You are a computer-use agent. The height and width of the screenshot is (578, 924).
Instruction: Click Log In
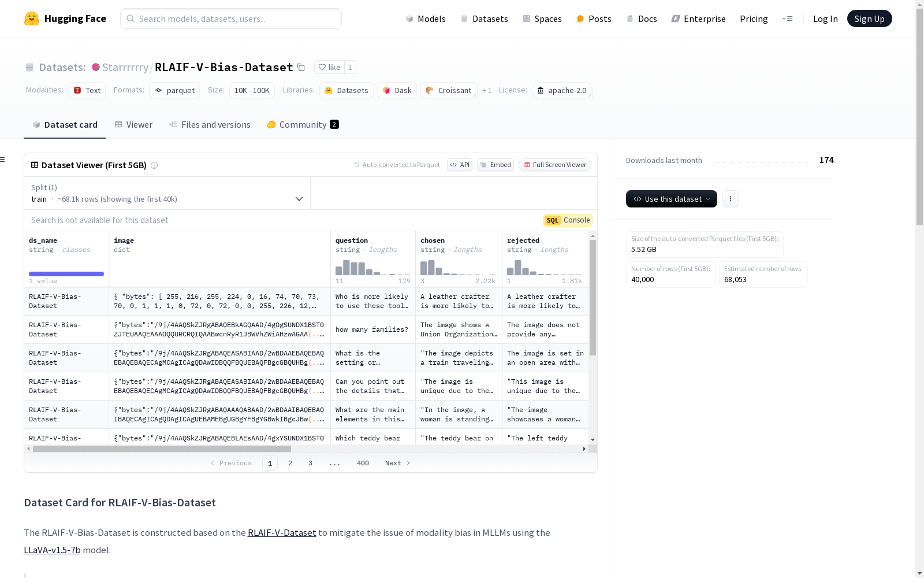click(x=825, y=18)
